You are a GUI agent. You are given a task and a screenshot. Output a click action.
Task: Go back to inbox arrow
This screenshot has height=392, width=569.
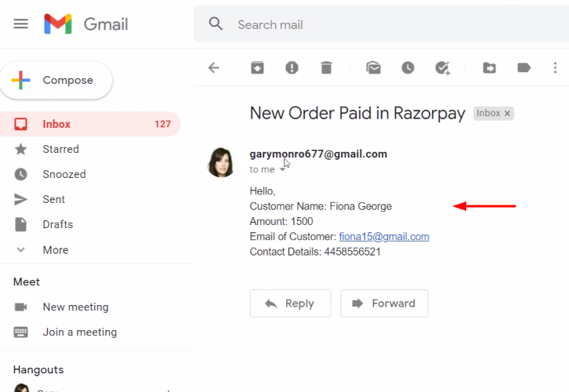[x=214, y=68]
